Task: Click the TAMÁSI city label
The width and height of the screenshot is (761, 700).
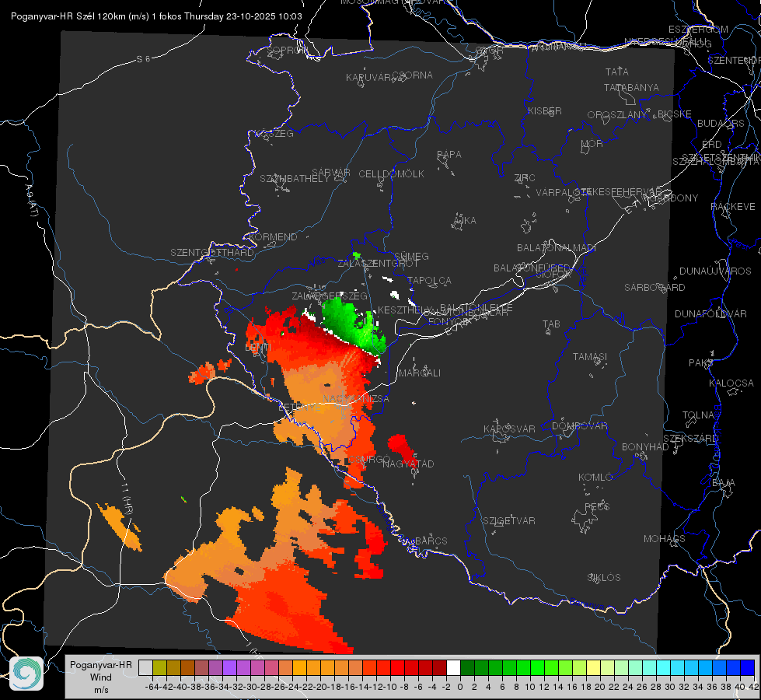Action: point(590,357)
